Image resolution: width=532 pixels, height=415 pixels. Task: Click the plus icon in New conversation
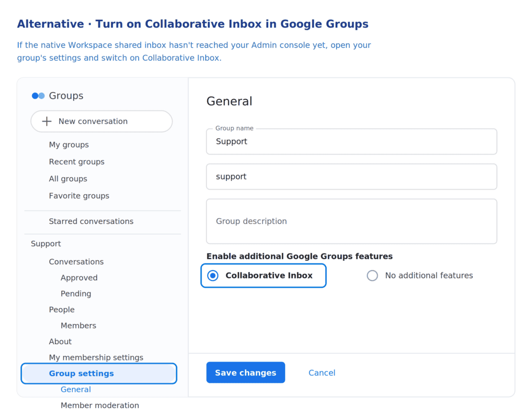coord(47,122)
